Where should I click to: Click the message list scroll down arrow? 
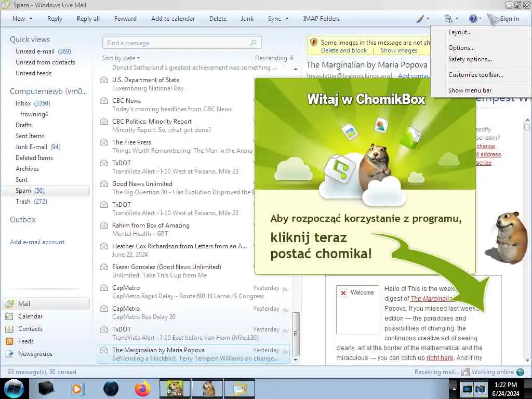pos(296,360)
